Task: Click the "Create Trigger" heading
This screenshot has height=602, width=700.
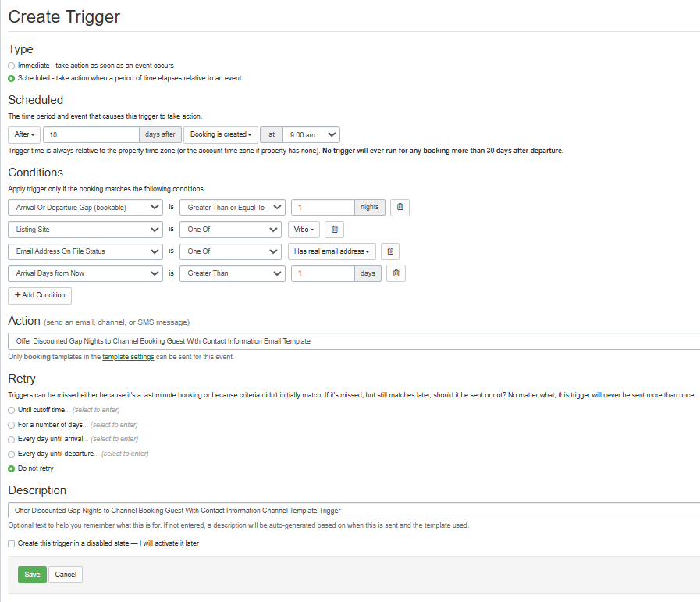Action: [x=64, y=17]
